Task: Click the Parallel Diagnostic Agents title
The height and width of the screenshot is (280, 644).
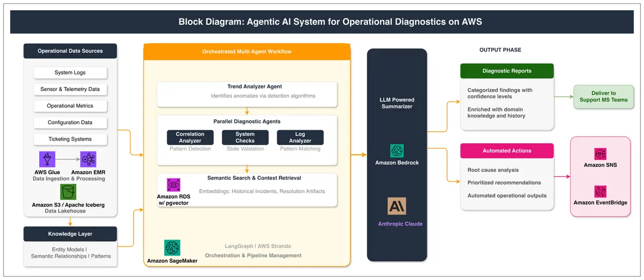Action: (247, 122)
